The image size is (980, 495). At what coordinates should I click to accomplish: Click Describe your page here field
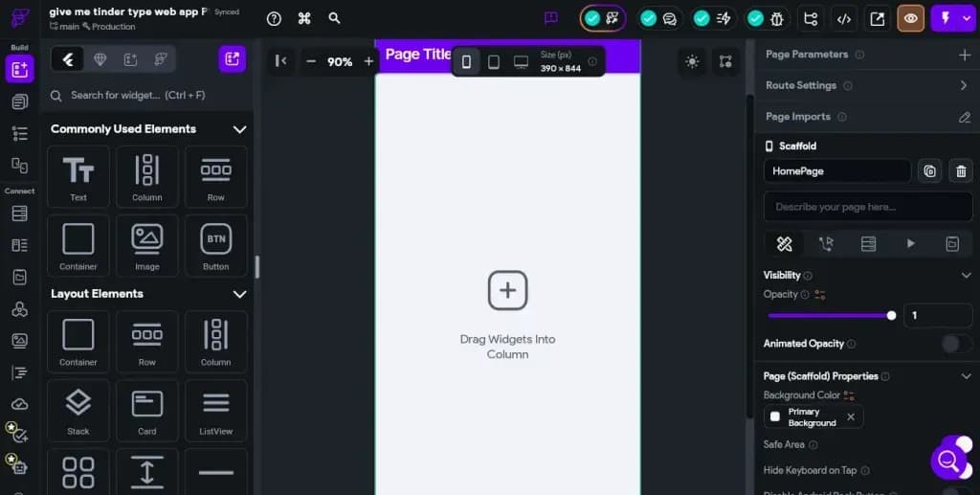(x=868, y=207)
